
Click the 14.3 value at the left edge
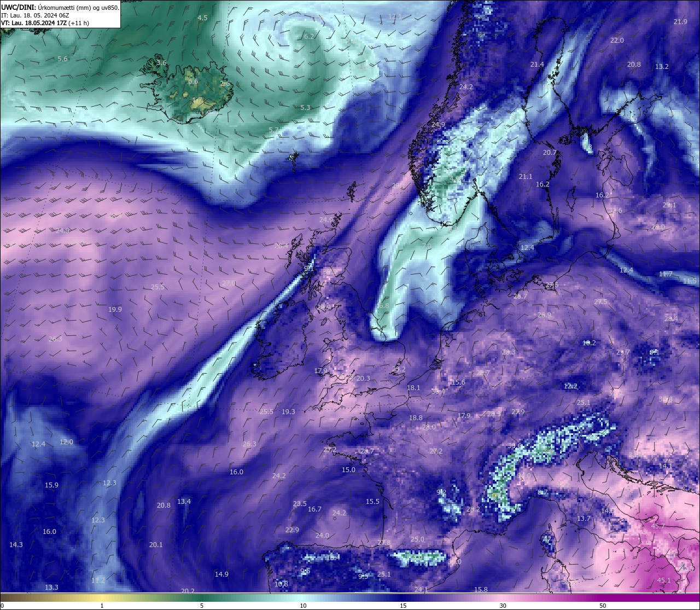(x=16, y=545)
